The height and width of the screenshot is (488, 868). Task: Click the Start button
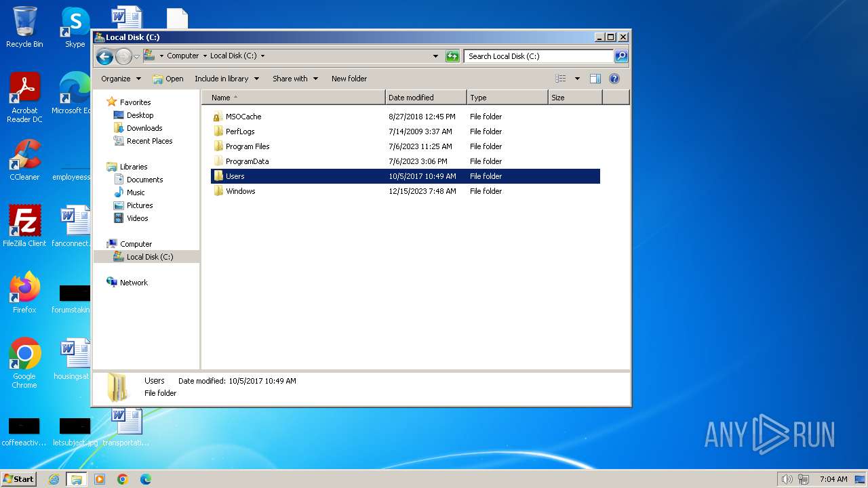[x=18, y=479]
